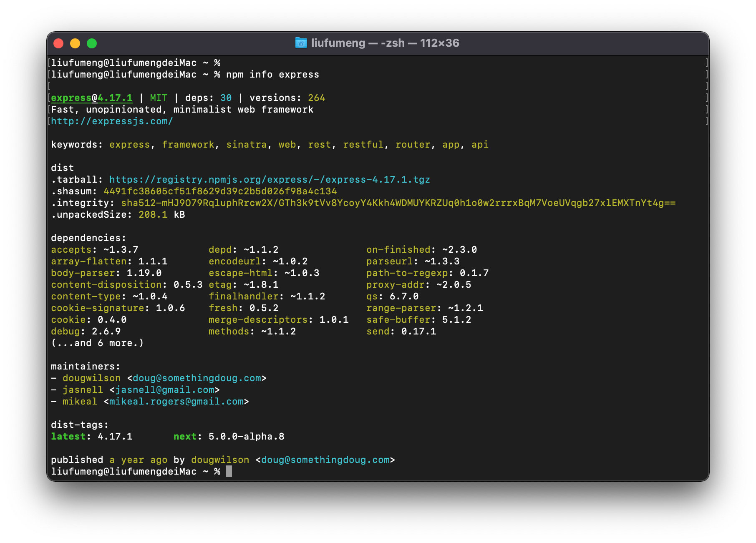Click the 'etag' dependency entry
Screen dimensions: 756x543
tap(243, 285)
